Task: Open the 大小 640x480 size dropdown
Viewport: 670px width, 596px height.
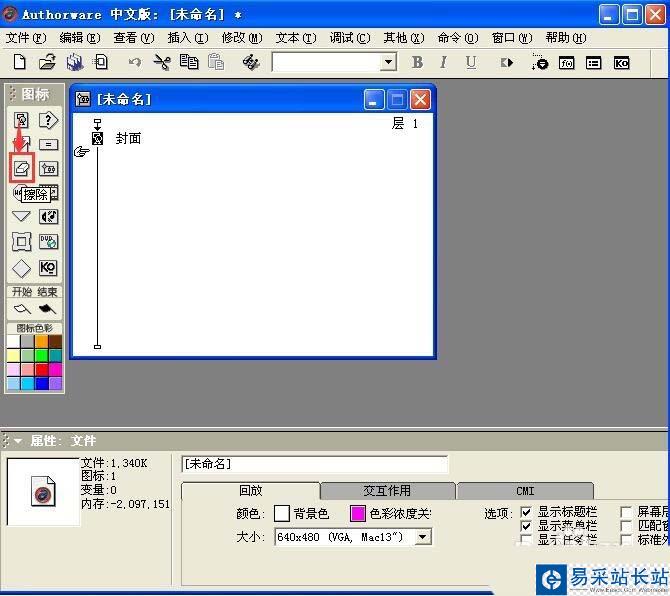Action: (423, 537)
